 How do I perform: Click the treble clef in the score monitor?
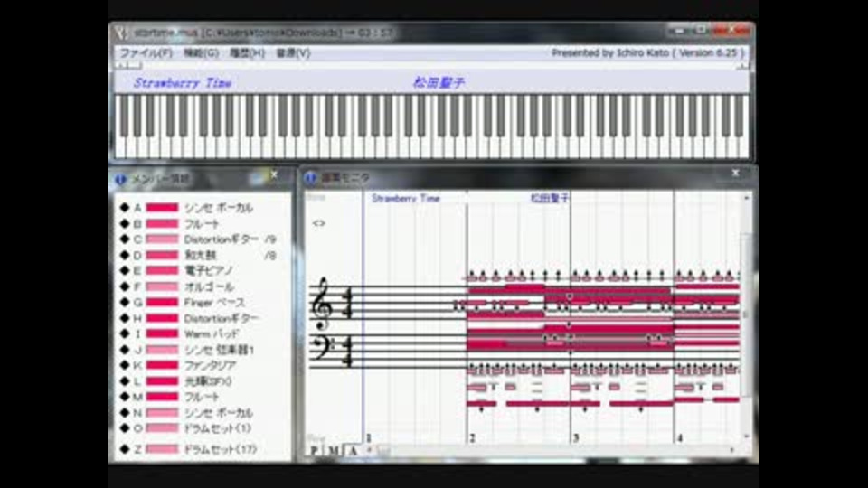pyautogui.click(x=323, y=304)
